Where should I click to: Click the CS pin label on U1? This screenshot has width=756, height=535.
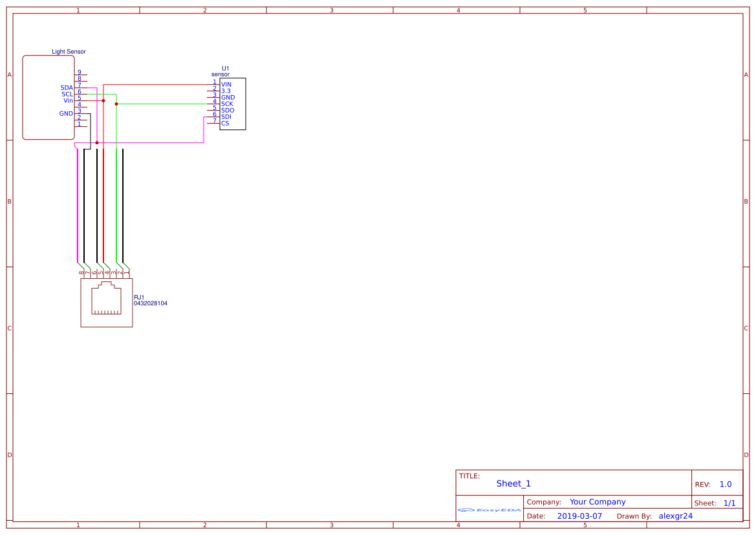tap(226, 123)
